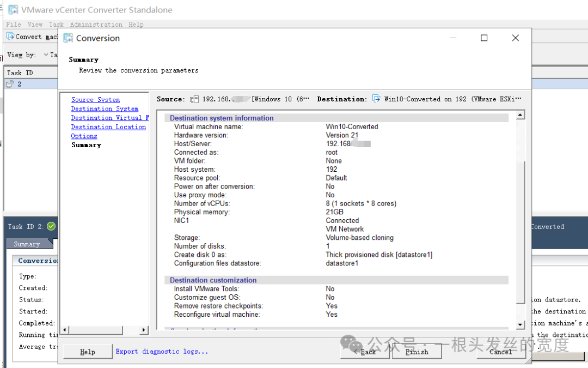Click the source machine icon beside 192.168
Viewport: 588px width, 368px height.
point(194,100)
